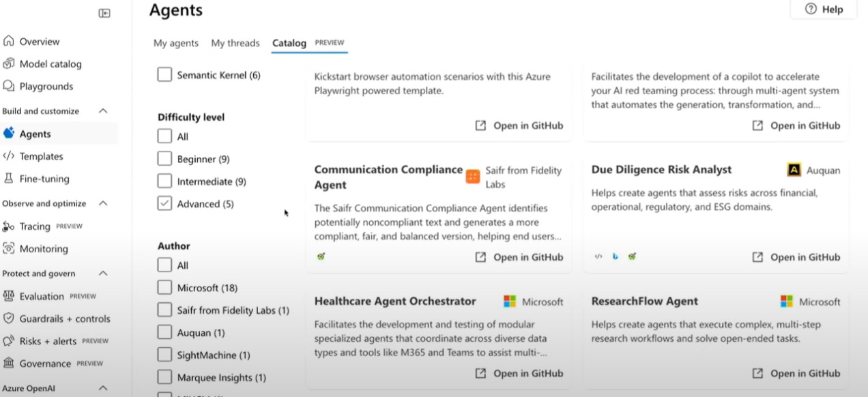Tick Saifr from Fidelity Labs (1) checkbox

164,310
